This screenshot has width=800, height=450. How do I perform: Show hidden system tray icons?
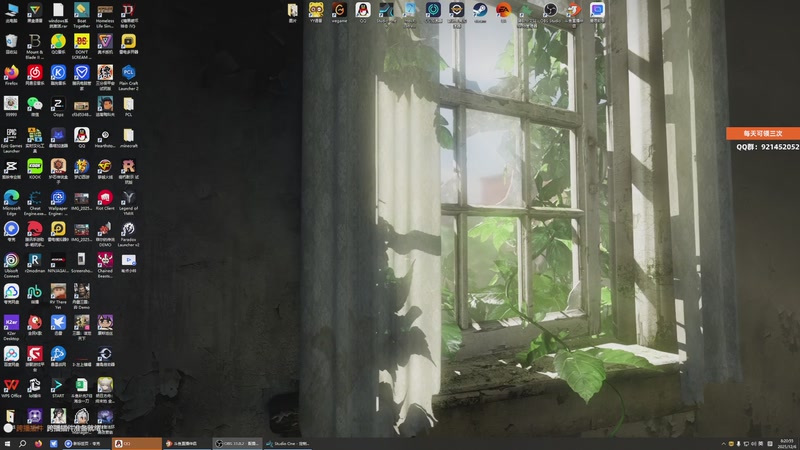pos(723,444)
